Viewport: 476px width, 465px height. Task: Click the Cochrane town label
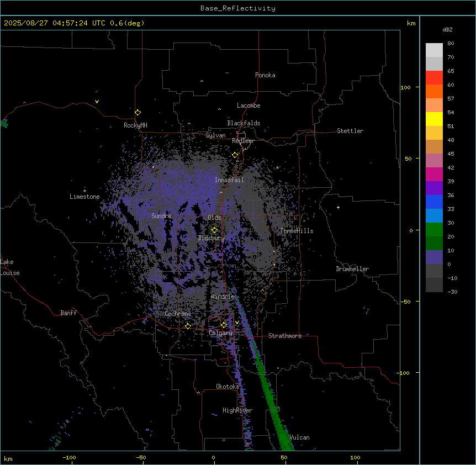tap(178, 314)
